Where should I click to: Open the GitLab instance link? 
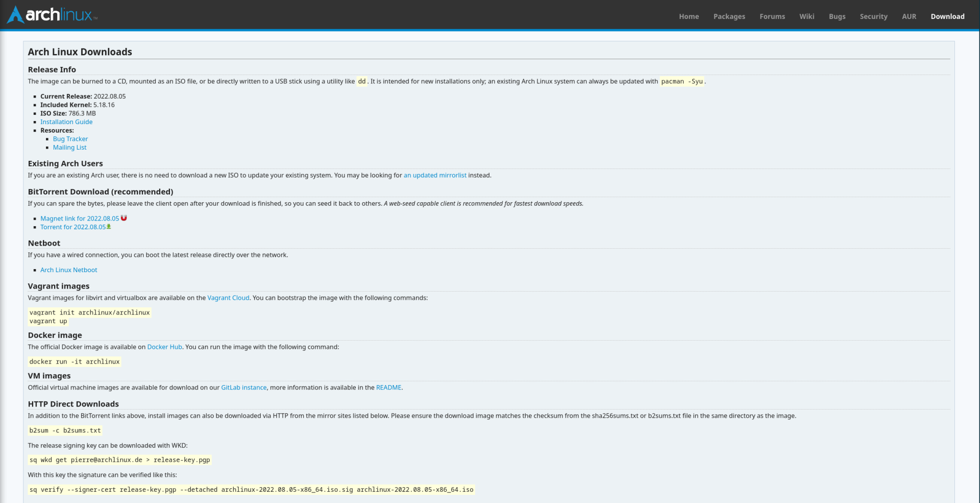[x=243, y=388]
